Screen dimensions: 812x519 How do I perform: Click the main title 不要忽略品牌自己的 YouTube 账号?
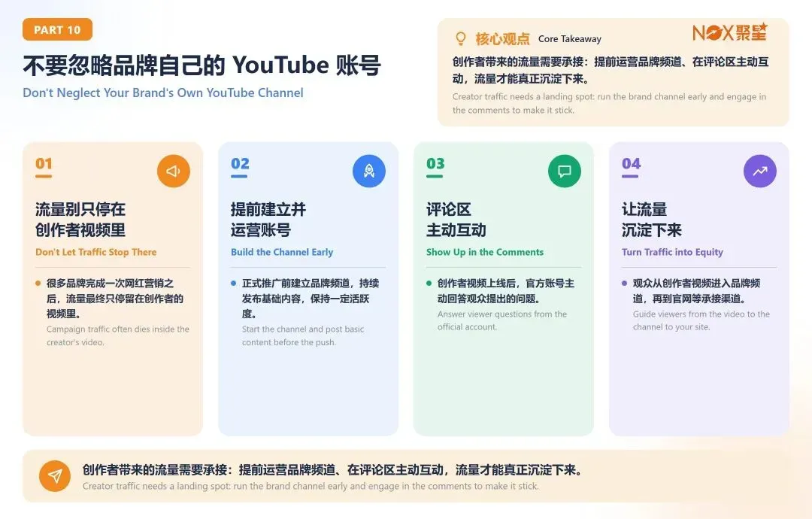tap(202, 65)
